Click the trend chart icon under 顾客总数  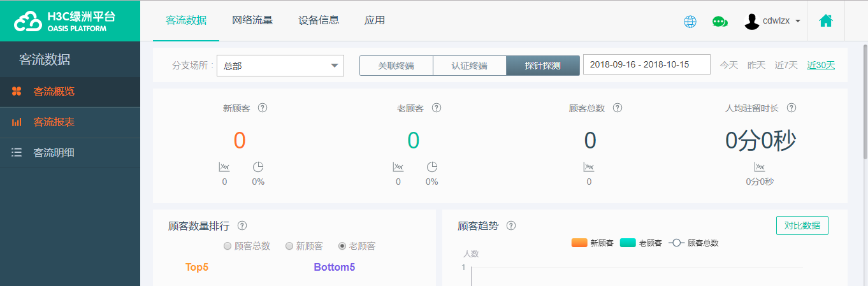point(589,167)
